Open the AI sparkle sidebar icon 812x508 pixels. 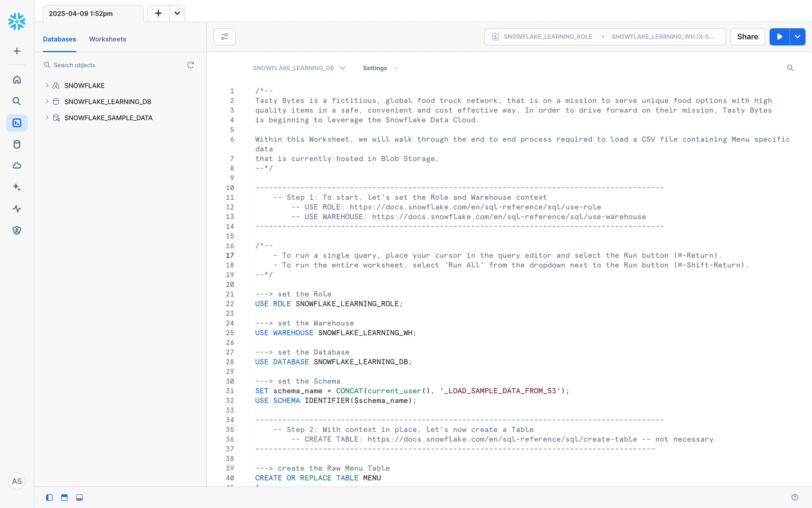pos(17,187)
